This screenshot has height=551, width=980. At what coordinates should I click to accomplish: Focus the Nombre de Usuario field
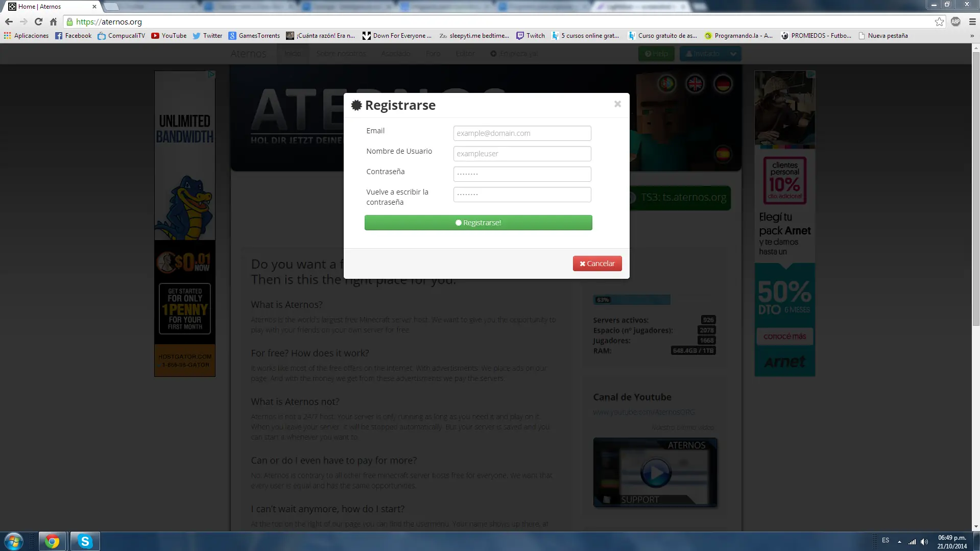[x=522, y=154]
